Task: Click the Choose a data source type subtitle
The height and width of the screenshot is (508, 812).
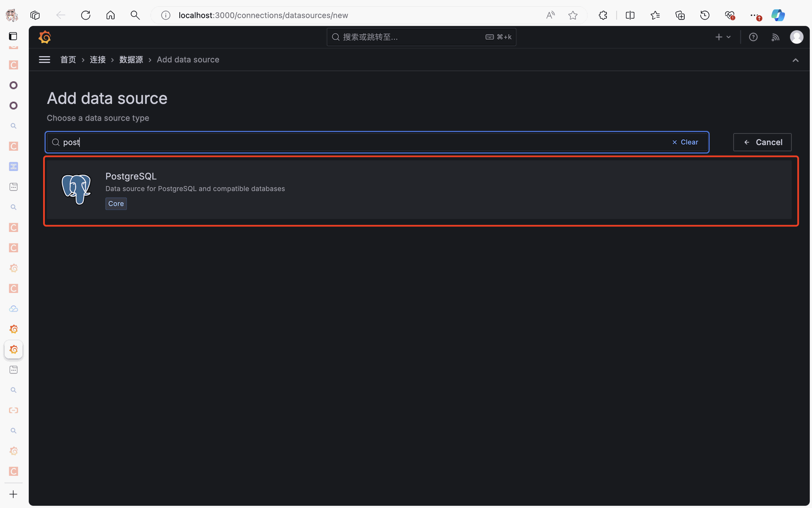Action: point(98,118)
